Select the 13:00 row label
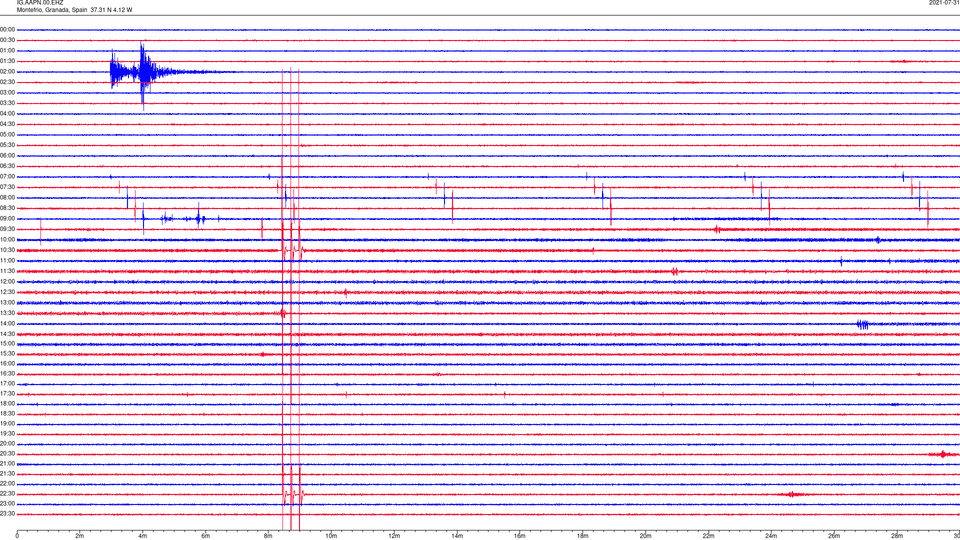 (7, 302)
